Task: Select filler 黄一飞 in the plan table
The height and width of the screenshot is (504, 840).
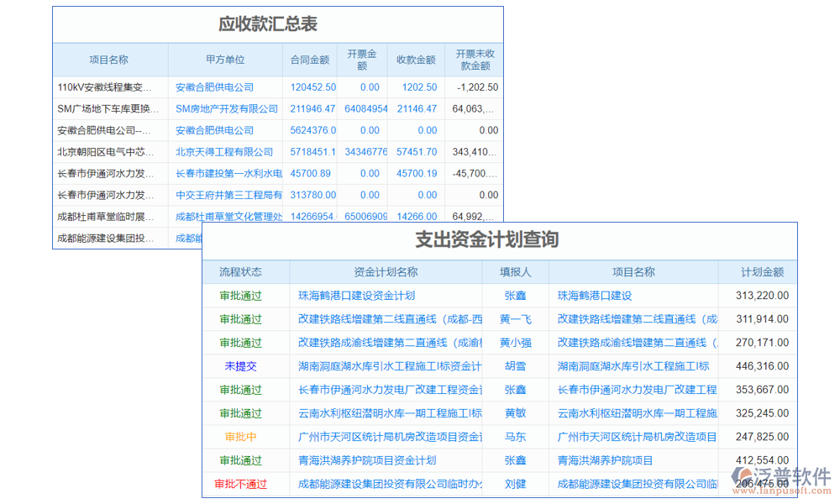Action: pos(515,319)
